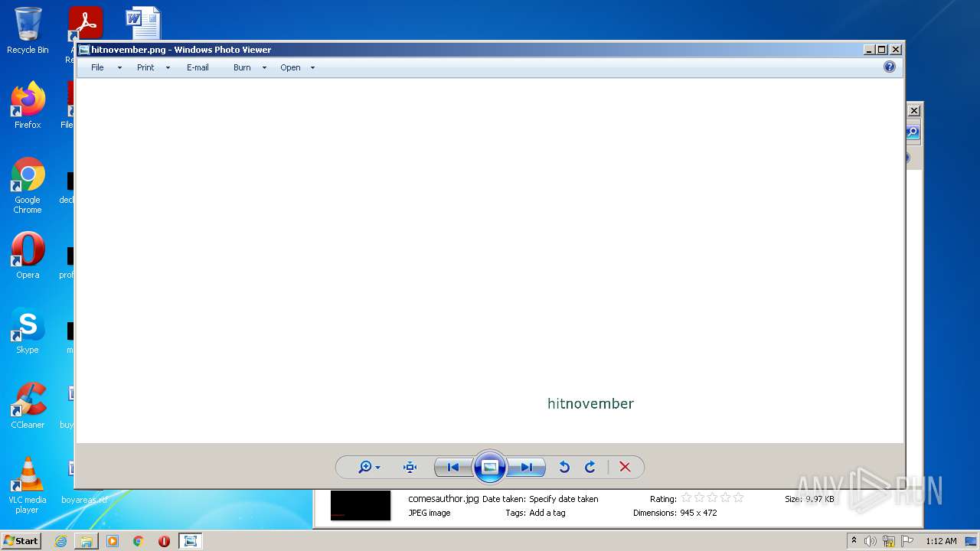Click the comesauthor.jpg file name
980x551 pixels.
click(443, 499)
